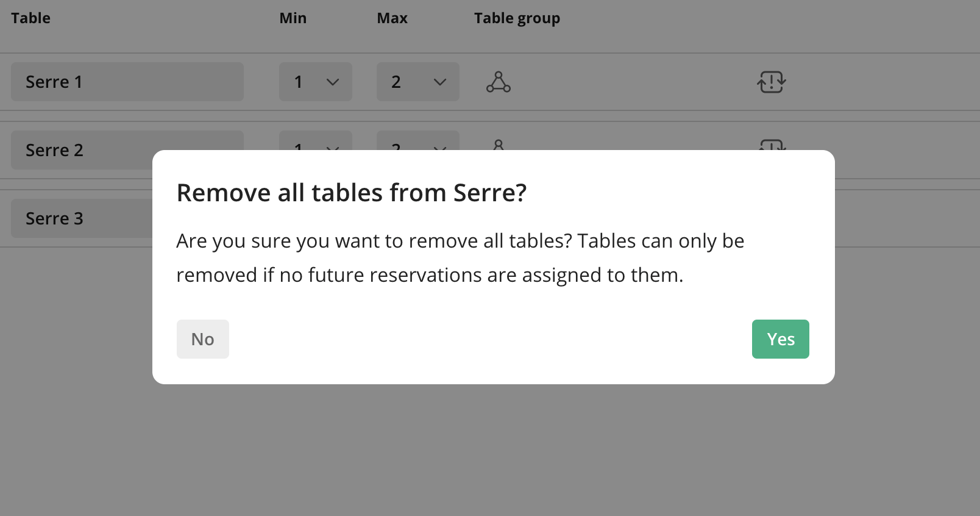Cancel removal by clicking the No button

tap(203, 339)
